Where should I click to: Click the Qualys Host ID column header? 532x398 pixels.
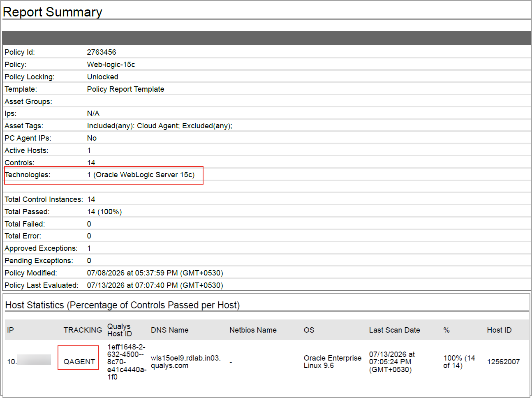tap(120, 330)
